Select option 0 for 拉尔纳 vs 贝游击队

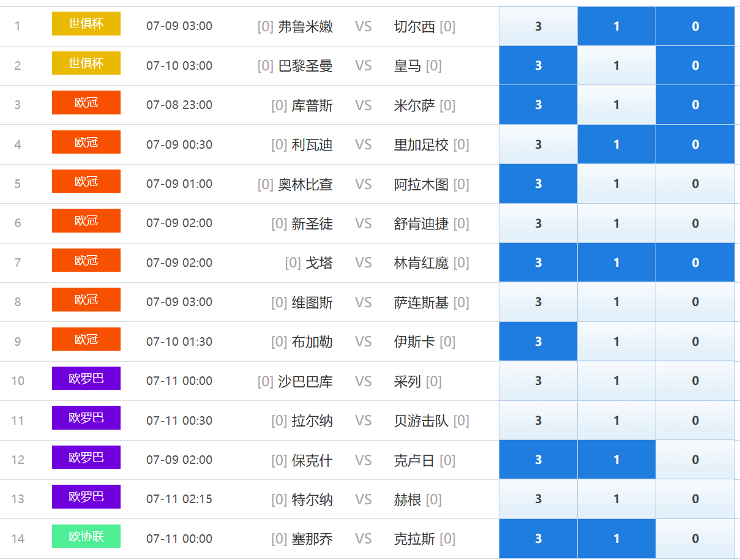point(695,420)
